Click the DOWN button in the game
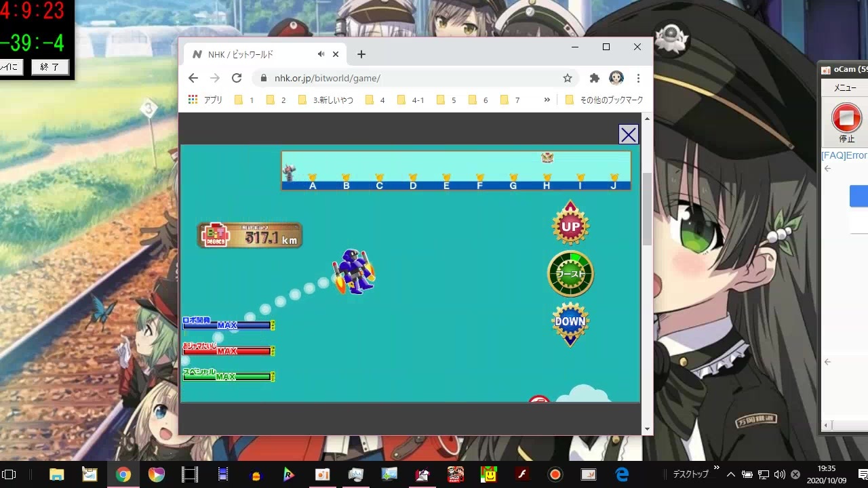The width and height of the screenshot is (868, 488). [570, 323]
